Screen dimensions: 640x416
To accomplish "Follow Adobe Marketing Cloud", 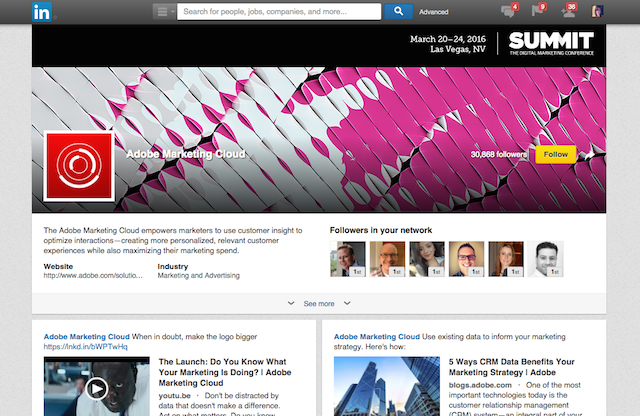I will click(556, 154).
